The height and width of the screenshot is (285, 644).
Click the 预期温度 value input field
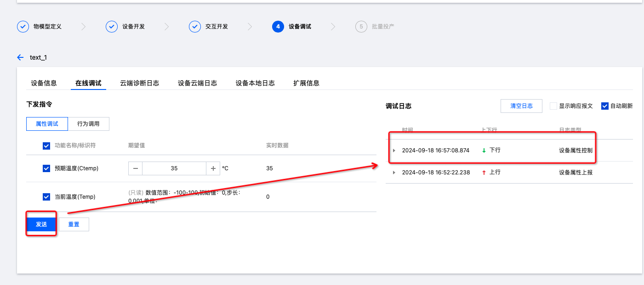tap(174, 168)
